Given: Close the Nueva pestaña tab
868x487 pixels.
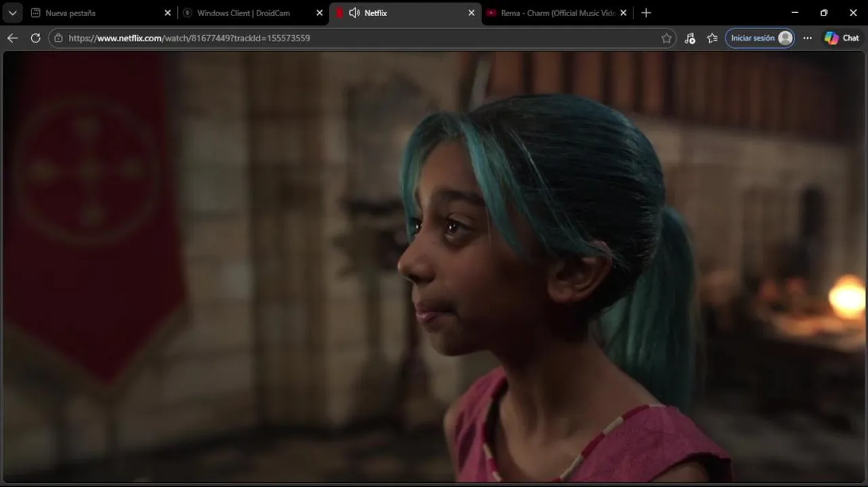Looking at the screenshot, I should coord(168,13).
